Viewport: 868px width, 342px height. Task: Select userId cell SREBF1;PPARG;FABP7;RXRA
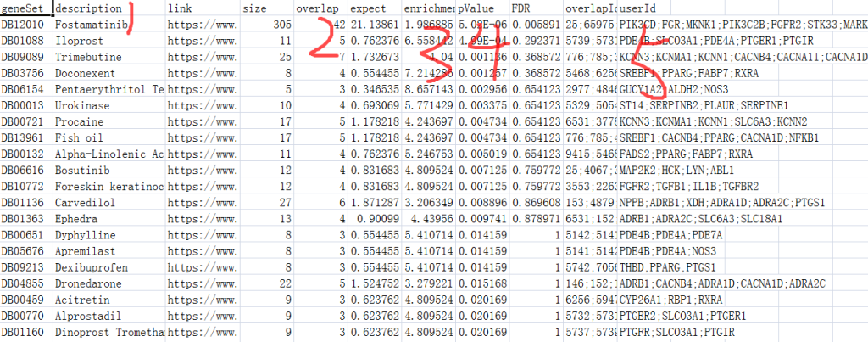point(689,73)
